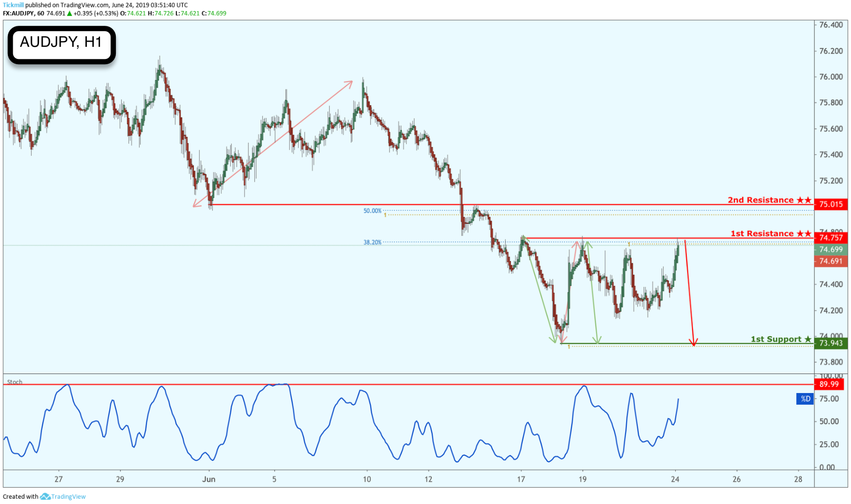Image resolution: width=851 pixels, height=504 pixels.
Task: Click the 24 date axis label
Action: click(675, 479)
